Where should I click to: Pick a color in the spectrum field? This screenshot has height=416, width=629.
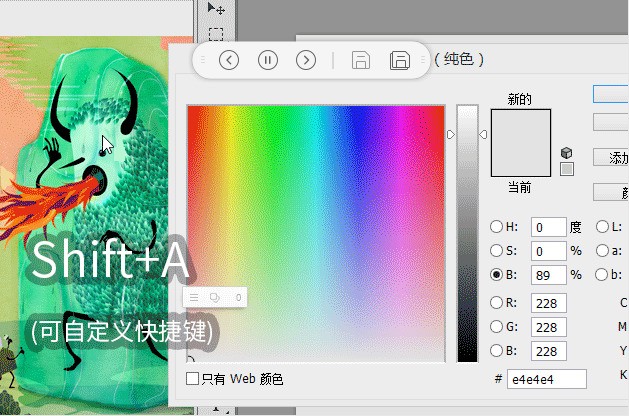pyautogui.click(x=316, y=233)
